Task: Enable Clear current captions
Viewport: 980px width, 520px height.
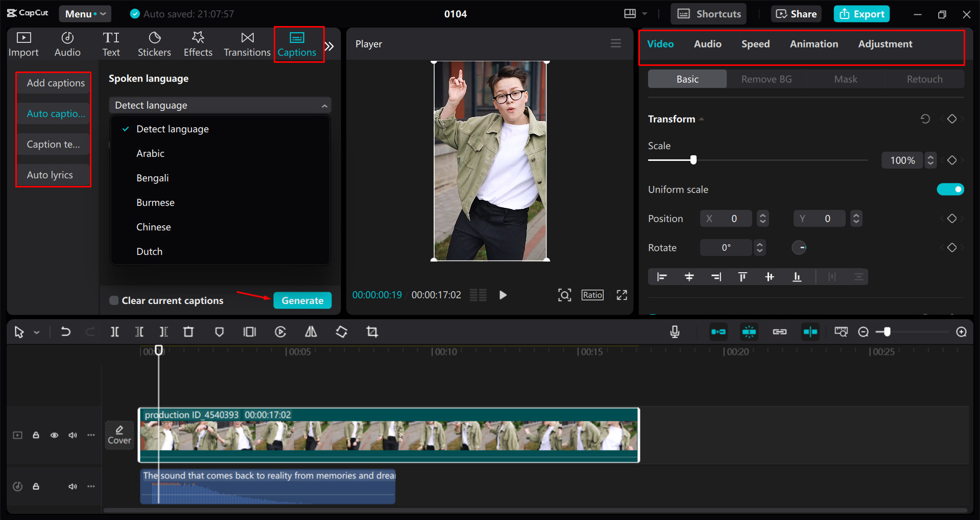Action: click(x=113, y=300)
